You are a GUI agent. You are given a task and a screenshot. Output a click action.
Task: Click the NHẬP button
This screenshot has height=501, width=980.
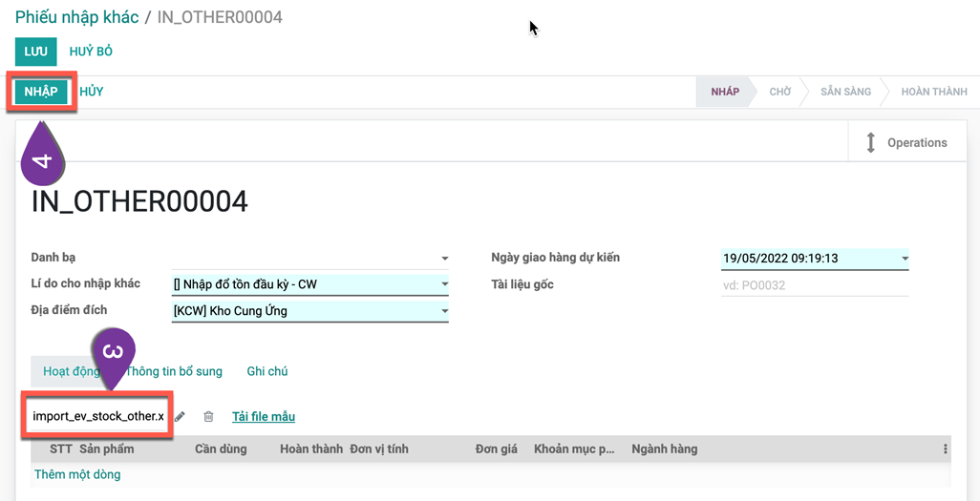click(41, 92)
